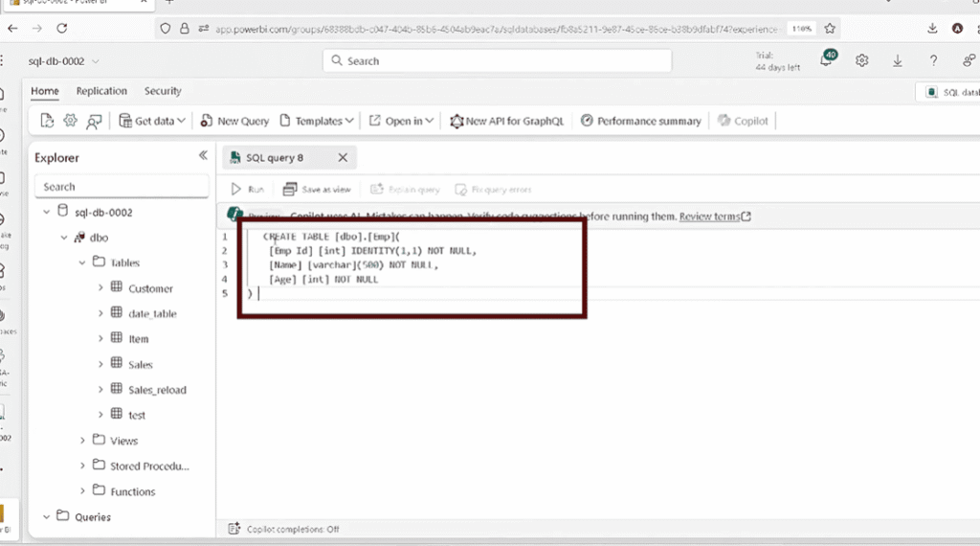Open the settings gear in header
The width and height of the screenshot is (980, 546).
[862, 60]
